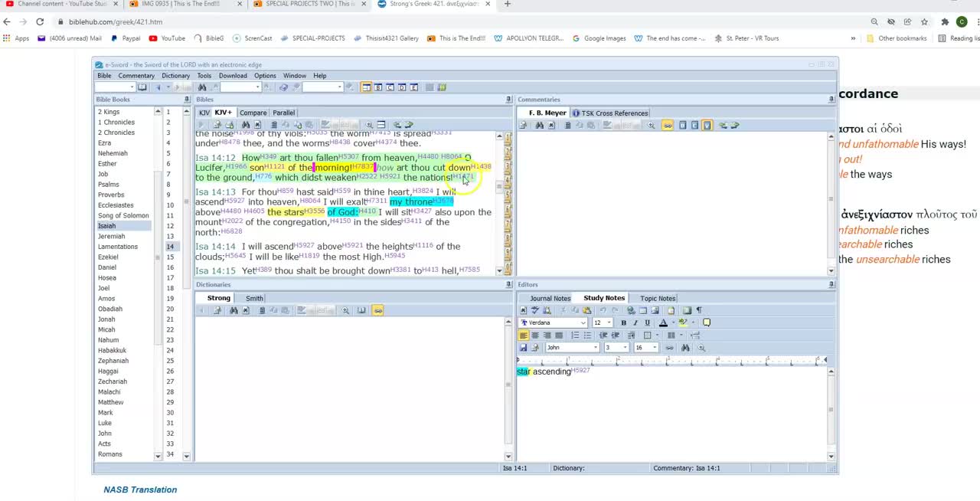Open the Dictionary menu

click(175, 76)
